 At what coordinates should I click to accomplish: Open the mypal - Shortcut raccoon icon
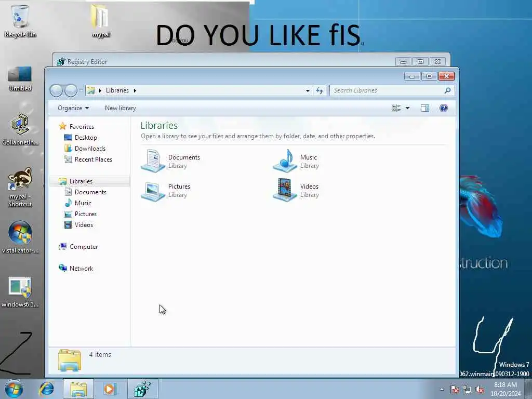(x=20, y=187)
